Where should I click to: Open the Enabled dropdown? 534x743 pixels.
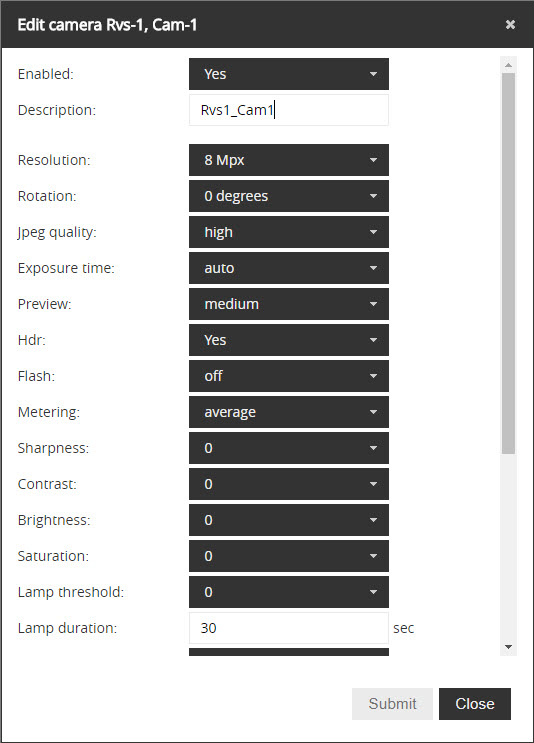pos(289,74)
